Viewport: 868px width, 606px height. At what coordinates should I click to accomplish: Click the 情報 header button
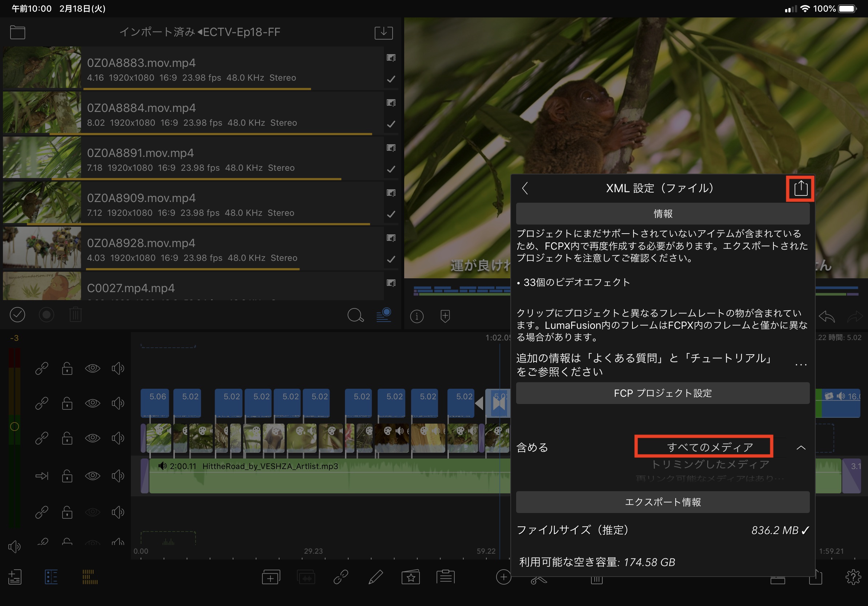click(662, 214)
